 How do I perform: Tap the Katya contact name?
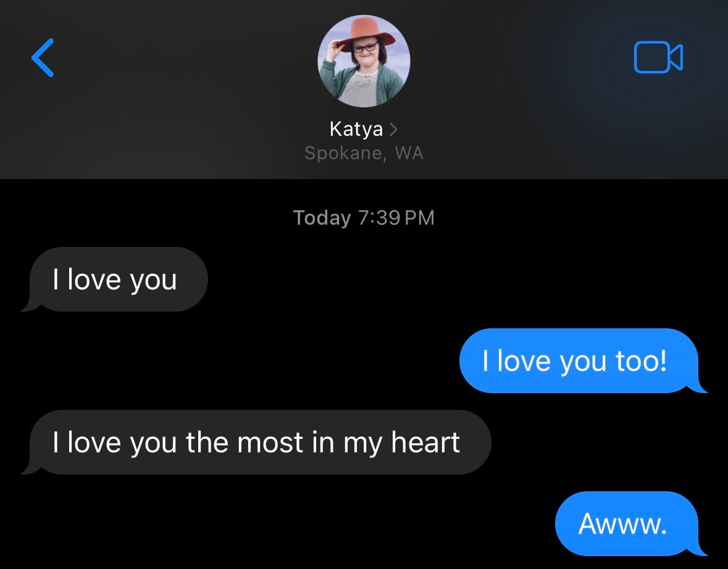pyautogui.click(x=356, y=130)
